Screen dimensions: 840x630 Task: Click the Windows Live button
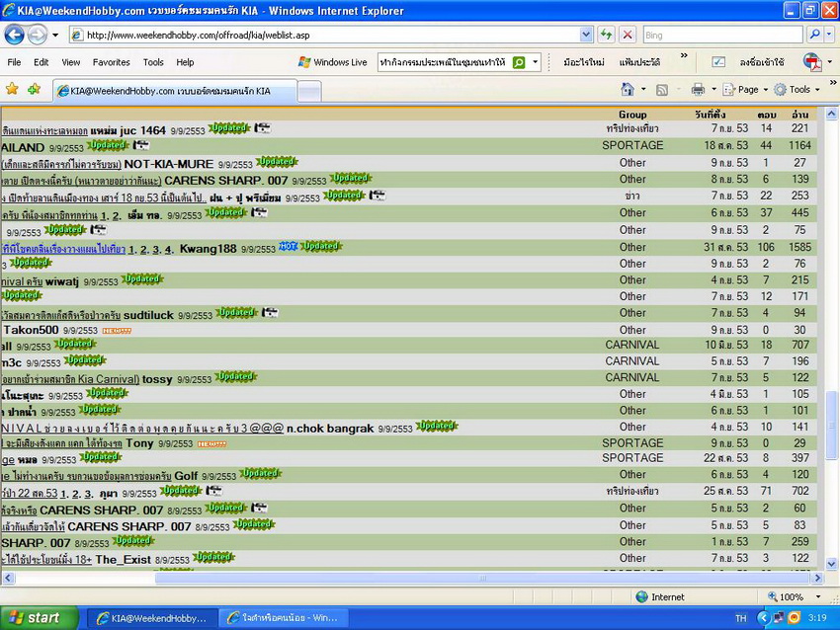[x=332, y=62]
